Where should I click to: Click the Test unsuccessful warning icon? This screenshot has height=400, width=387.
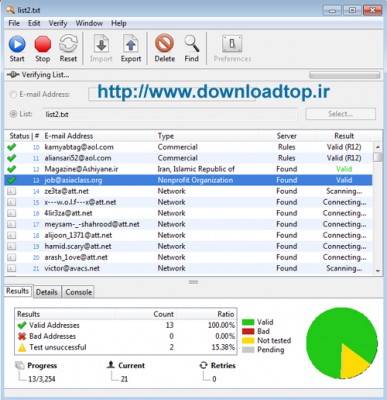22,348
